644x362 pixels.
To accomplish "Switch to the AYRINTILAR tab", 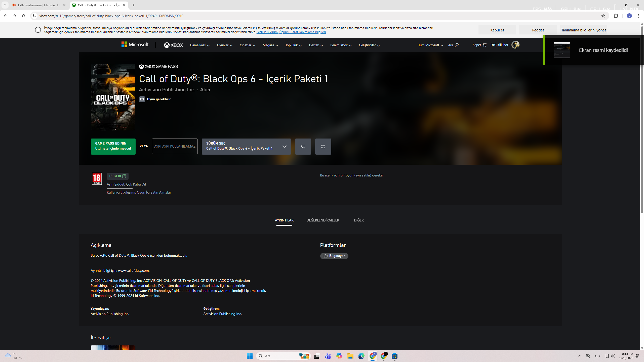I will [284, 220].
